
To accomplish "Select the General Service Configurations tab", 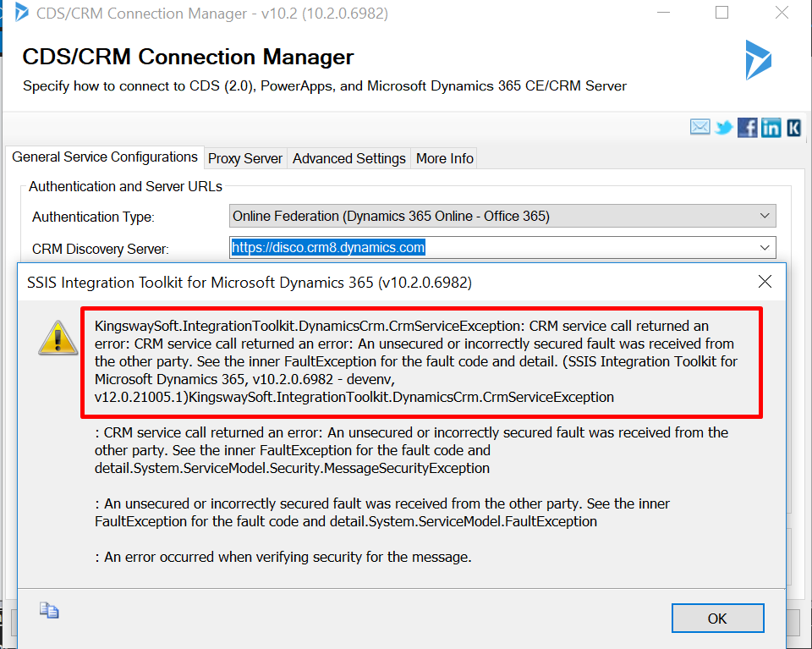I will pos(105,157).
